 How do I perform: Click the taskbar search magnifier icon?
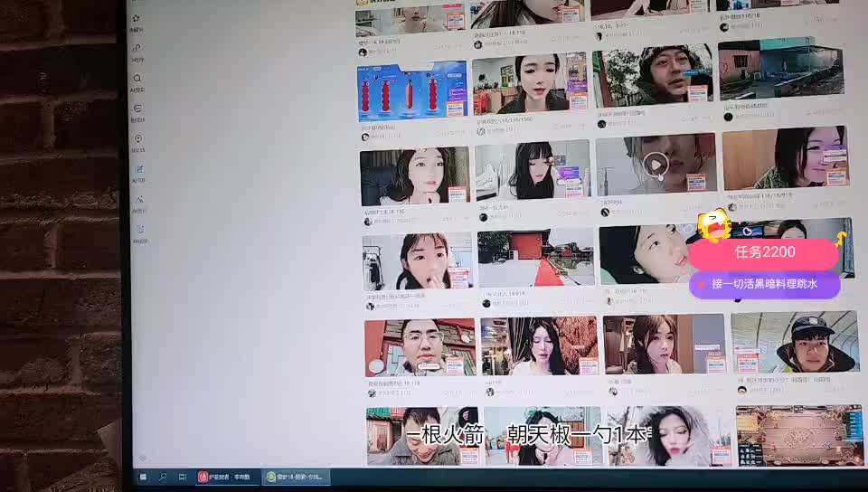coord(163,477)
